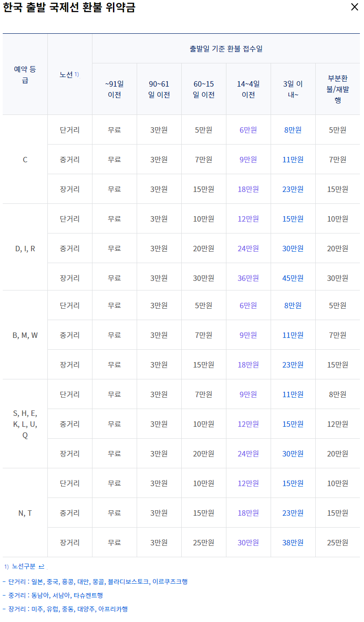Select the 45만원 value for D, I, R 장거리

[x=293, y=277]
